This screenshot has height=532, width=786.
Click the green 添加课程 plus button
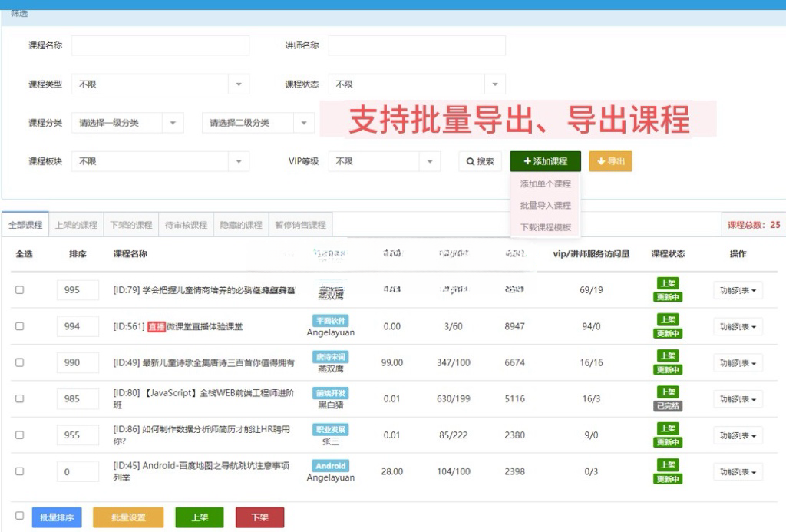pyautogui.click(x=545, y=161)
